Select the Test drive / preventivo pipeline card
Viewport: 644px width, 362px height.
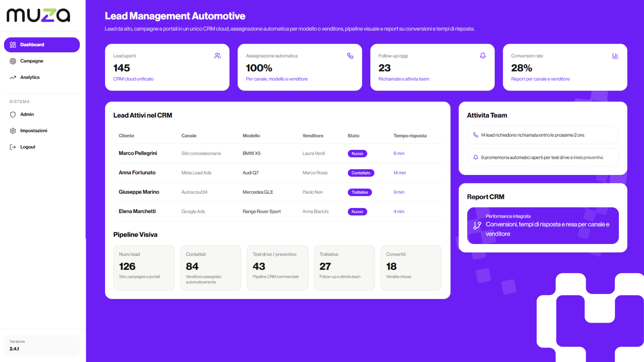coord(277,267)
